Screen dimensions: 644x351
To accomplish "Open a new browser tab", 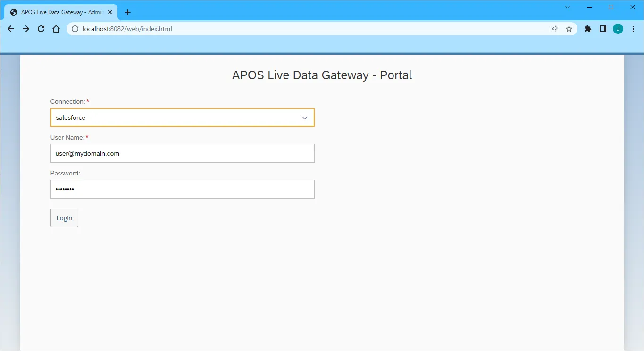I will tap(127, 12).
